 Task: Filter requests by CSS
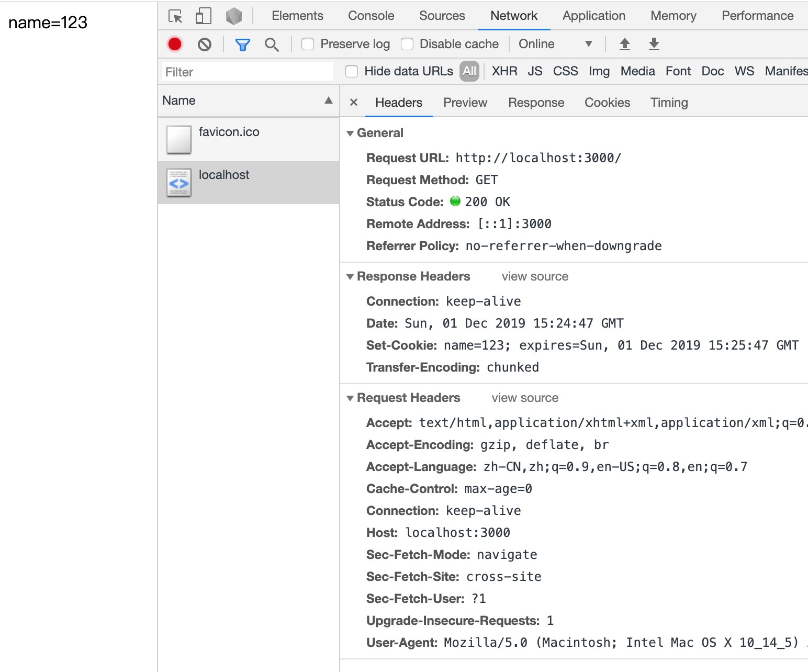coord(566,71)
